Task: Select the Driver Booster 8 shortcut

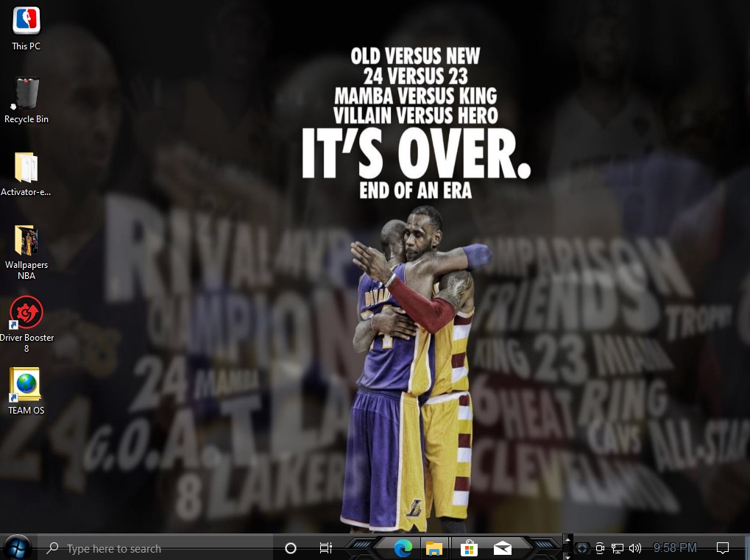Action: (26, 325)
